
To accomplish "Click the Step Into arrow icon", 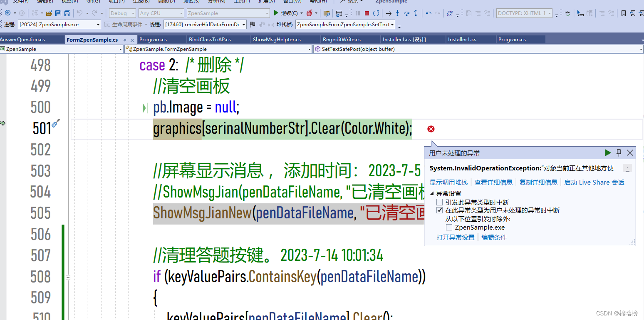I will [x=398, y=13].
